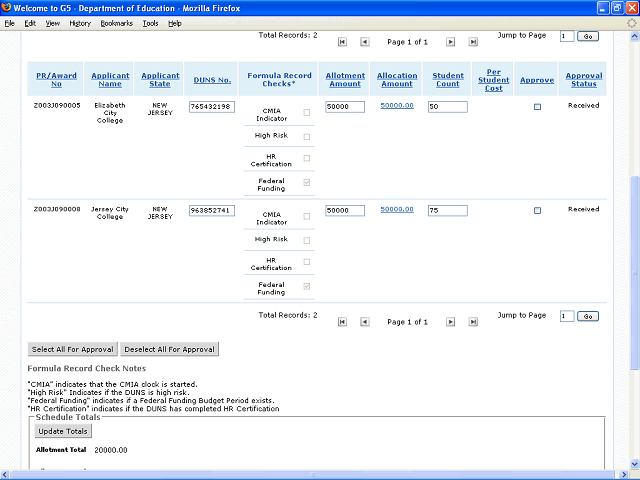The image size is (640, 480).
Task: Click first-page icon in pager below table
Action: click(342, 322)
